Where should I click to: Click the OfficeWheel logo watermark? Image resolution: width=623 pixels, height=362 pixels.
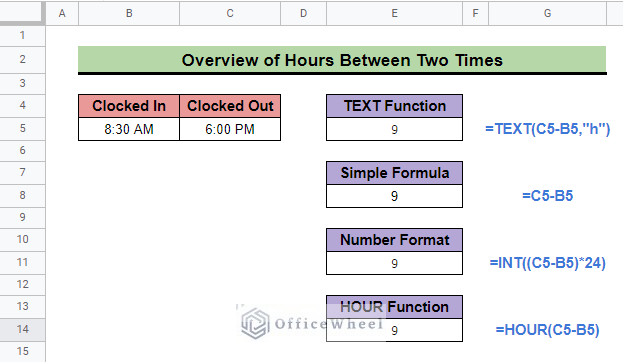tap(312, 324)
